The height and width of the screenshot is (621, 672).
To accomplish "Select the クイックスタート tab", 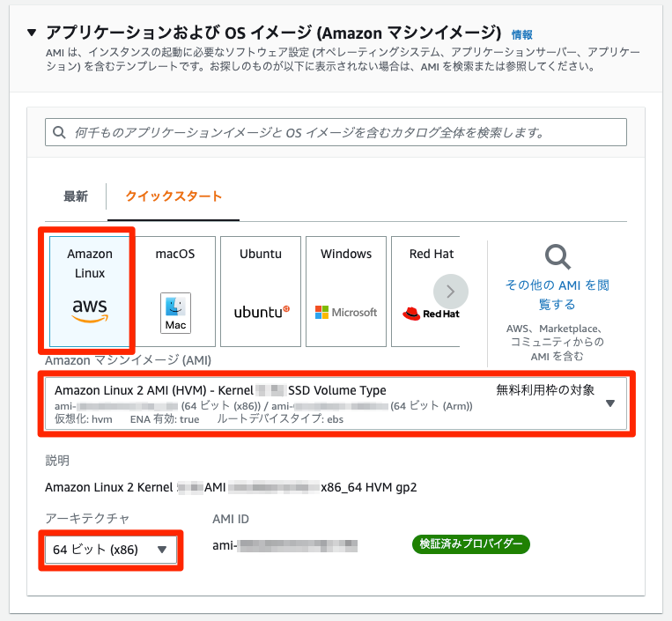I will 174,196.
